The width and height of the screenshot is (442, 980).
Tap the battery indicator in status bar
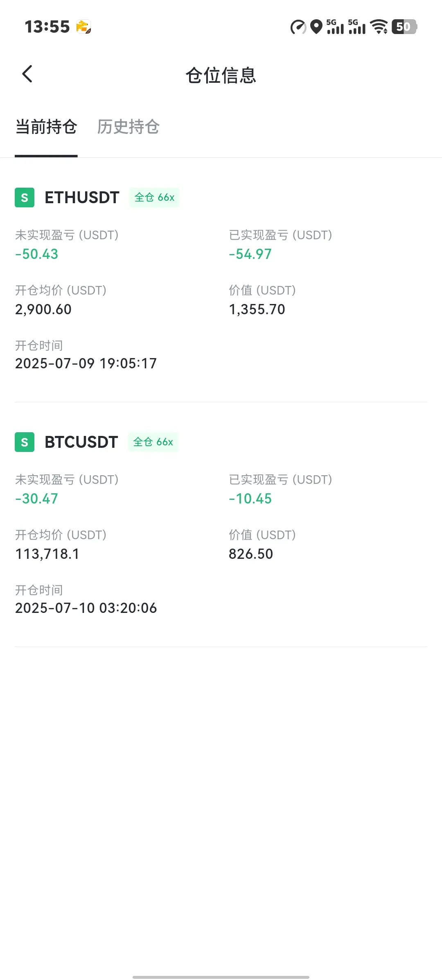[x=404, y=27]
